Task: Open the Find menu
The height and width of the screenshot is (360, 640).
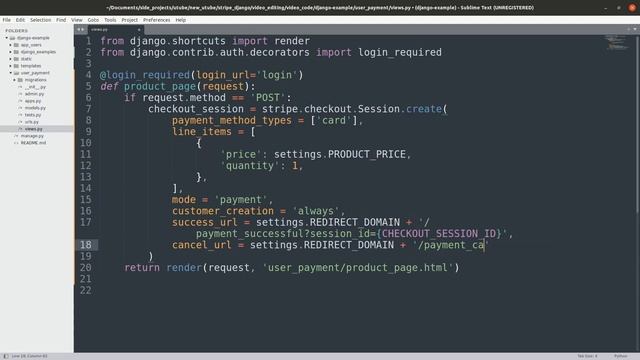Action: tap(61, 20)
